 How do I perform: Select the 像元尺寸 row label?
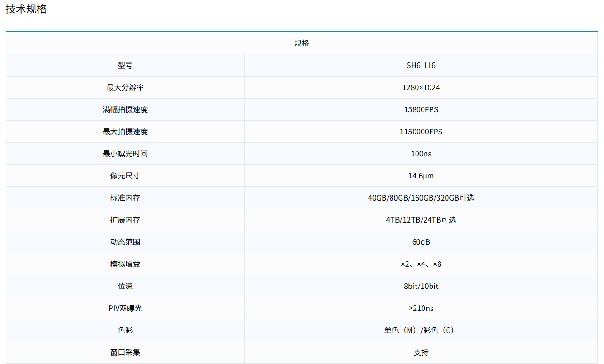125,176
